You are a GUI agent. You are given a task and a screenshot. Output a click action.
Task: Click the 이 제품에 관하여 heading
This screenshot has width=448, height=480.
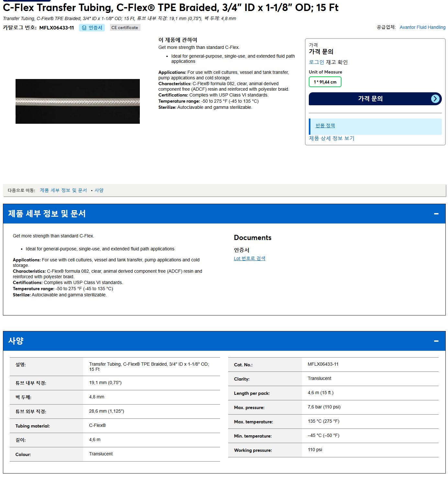point(178,40)
